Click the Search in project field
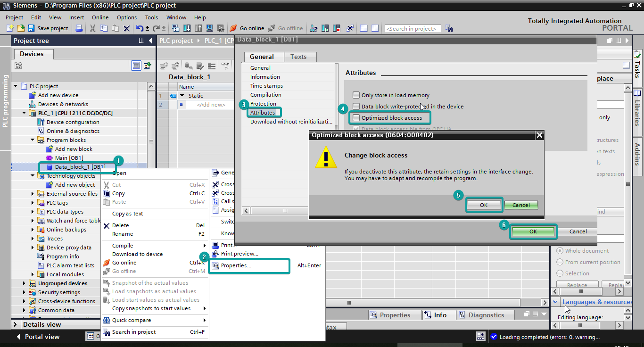 coord(413,29)
